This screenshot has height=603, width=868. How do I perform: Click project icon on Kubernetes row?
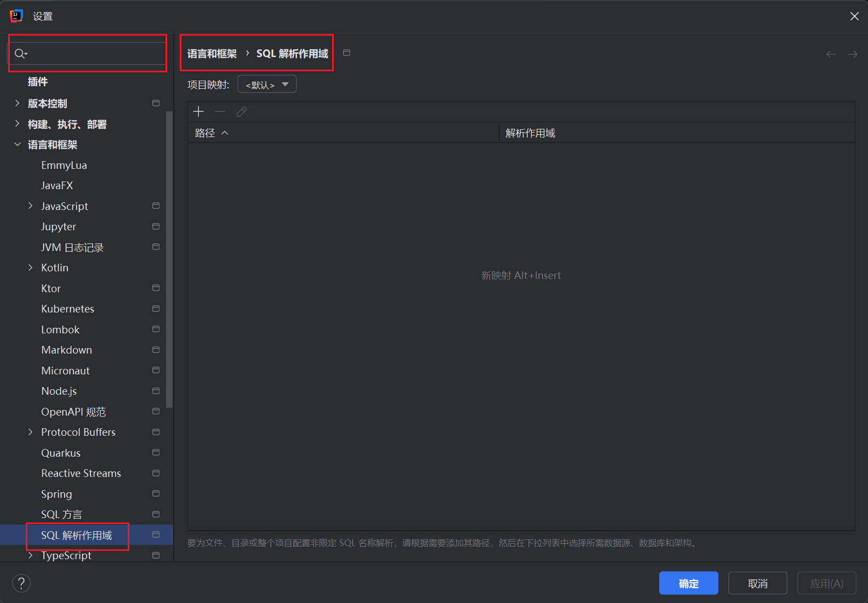pyautogui.click(x=156, y=309)
